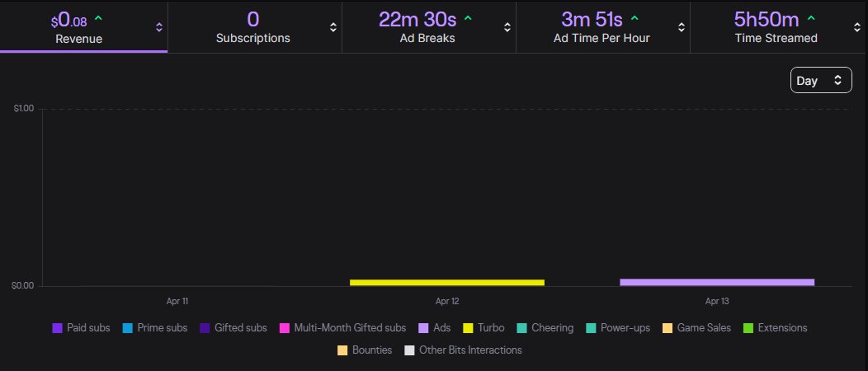This screenshot has height=371, width=868.
Task: Toggle the Turbo legend swatch
Action: point(469,328)
